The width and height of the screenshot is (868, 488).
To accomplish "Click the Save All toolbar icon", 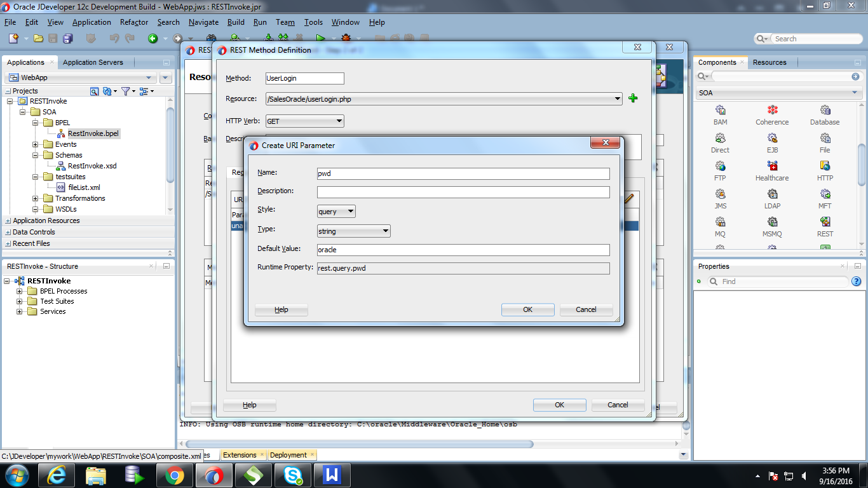I will [x=67, y=38].
